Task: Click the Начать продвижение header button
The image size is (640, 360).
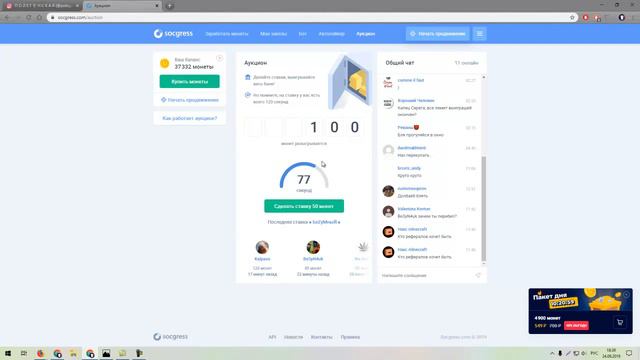Action: pos(438,34)
